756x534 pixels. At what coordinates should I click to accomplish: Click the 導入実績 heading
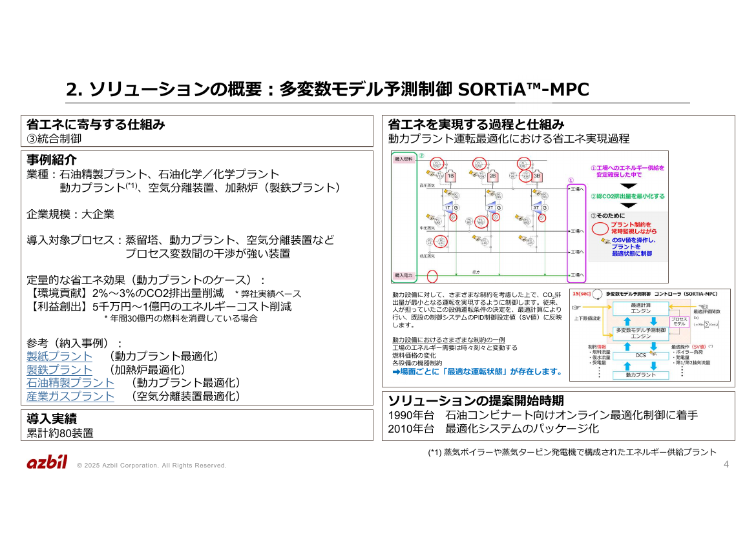point(52,418)
